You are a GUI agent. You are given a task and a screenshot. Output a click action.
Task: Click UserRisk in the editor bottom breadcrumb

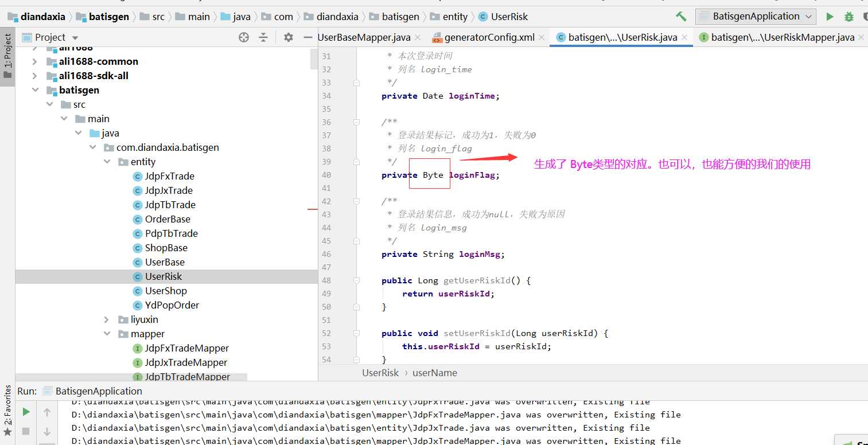380,373
